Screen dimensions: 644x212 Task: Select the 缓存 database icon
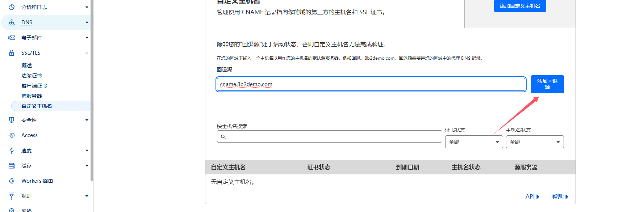pyautogui.click(x=11, y=165)
